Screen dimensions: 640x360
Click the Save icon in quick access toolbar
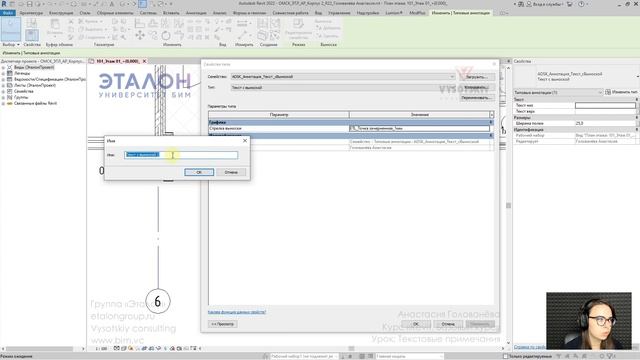[29, 4]
